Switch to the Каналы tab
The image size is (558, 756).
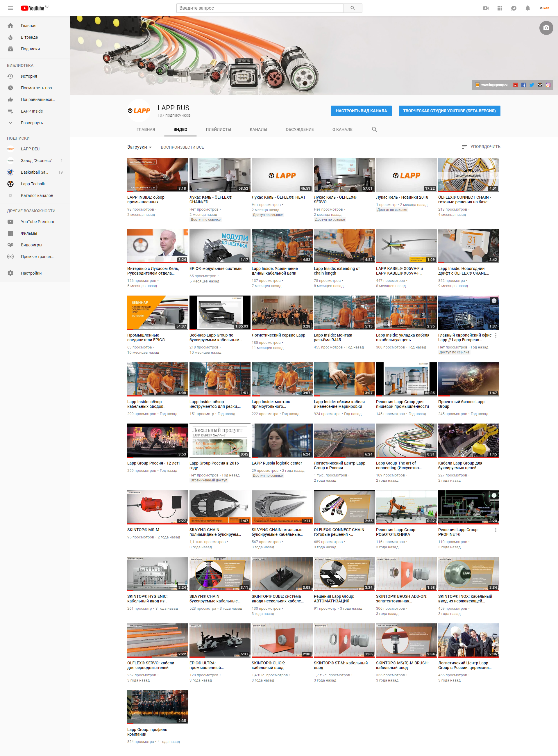[258, 129]
